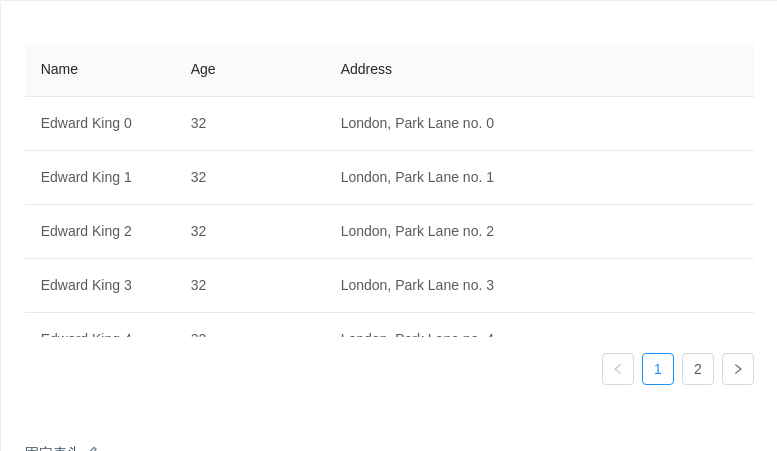Viewport: 777px width, 451px height.
Task: Click address London, Park Lane no. 1
Action: [x=417, y=177]
